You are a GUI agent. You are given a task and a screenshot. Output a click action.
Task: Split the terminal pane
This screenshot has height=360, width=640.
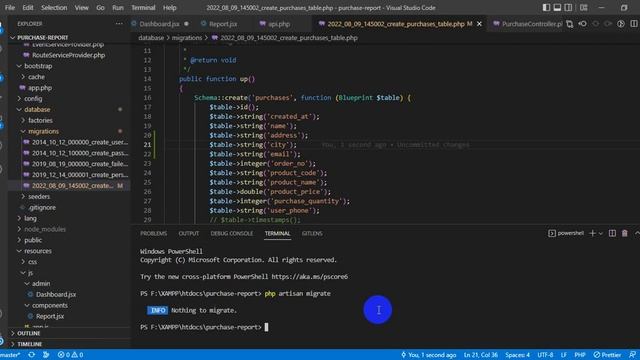(612, 233)
